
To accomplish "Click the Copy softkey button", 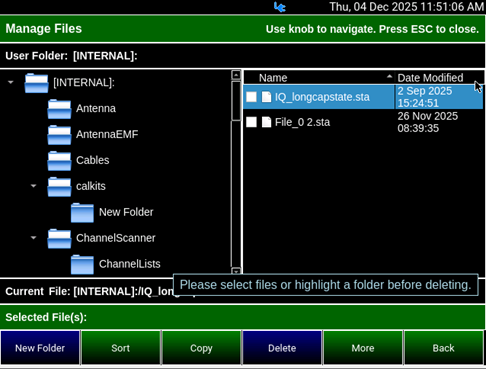I will [x=201, y=348].
